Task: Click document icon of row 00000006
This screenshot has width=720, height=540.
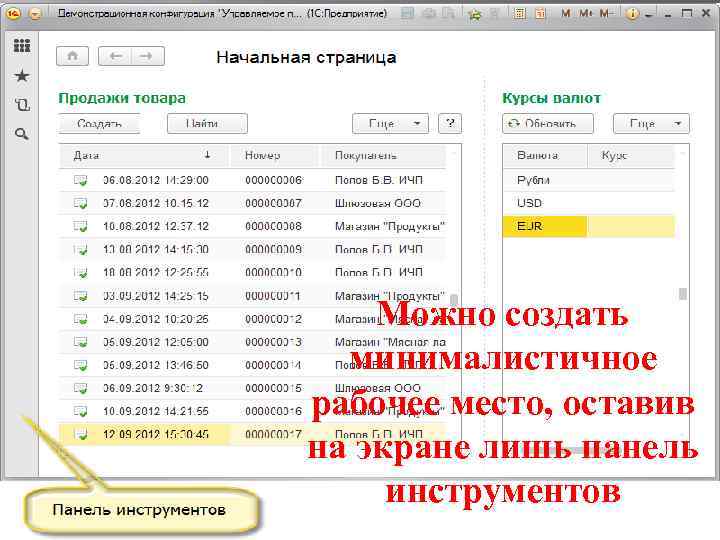Action: [x=80, y=180]
